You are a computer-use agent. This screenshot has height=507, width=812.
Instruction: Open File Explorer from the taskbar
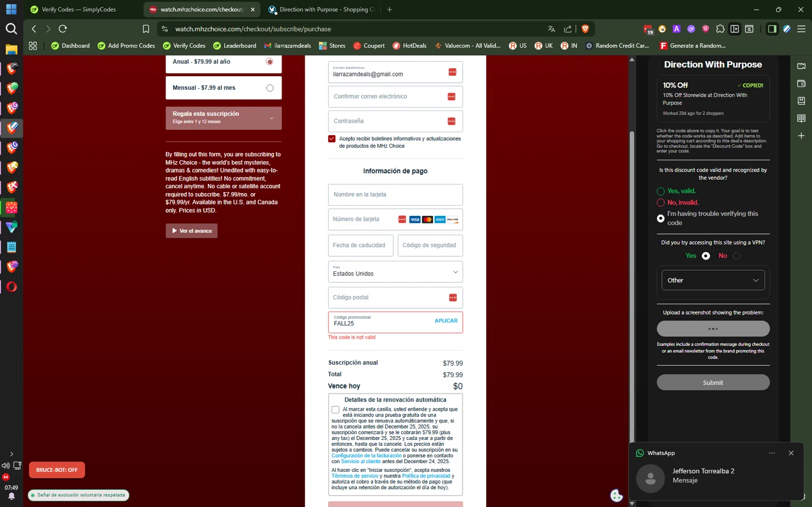click(x=11, y=49)
